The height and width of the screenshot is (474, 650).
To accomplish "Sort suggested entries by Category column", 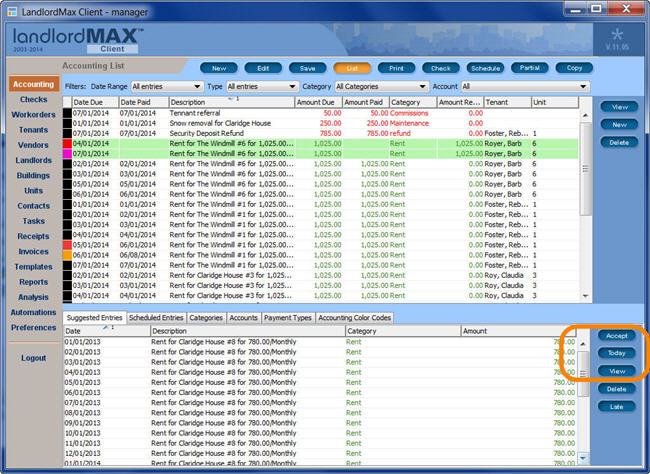I will pyautogui.click(x=403, y=331).
